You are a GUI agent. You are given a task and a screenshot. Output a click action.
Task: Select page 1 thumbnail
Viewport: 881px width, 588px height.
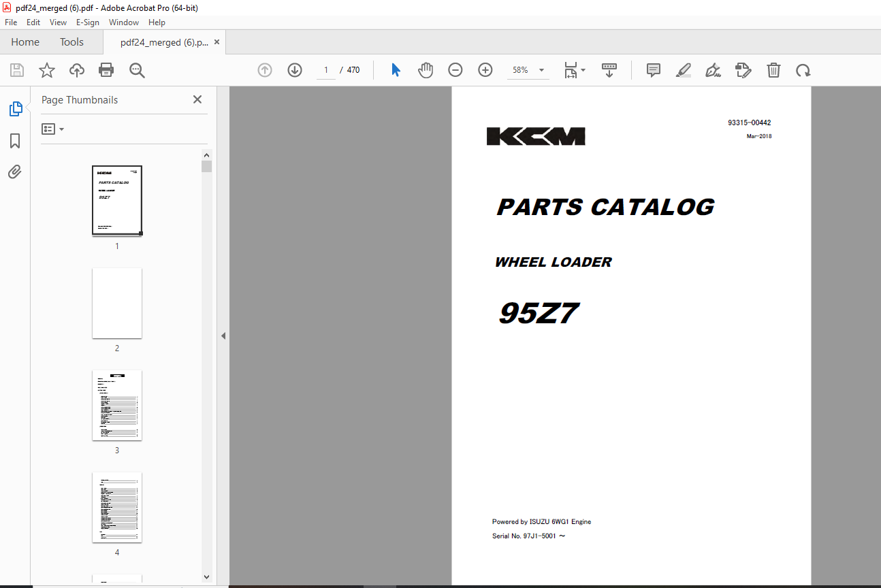pyautogui.click(x=117, y=201)
